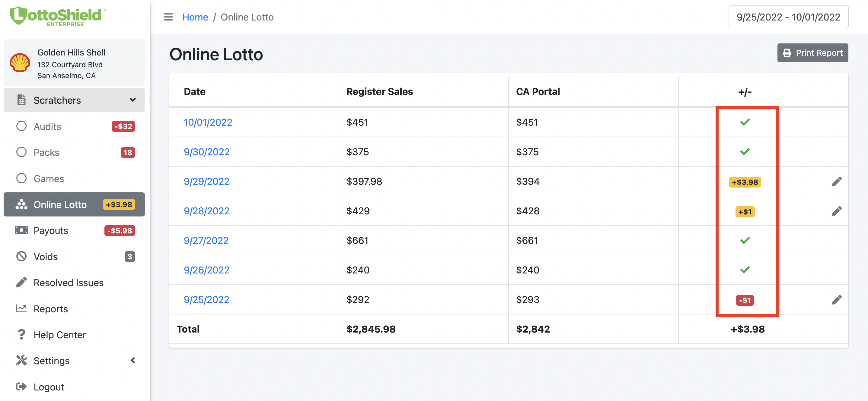Viewport: 868px width, 401px height.
Task: Click the hamburger menu icon
Action: (x=168, y=17)
